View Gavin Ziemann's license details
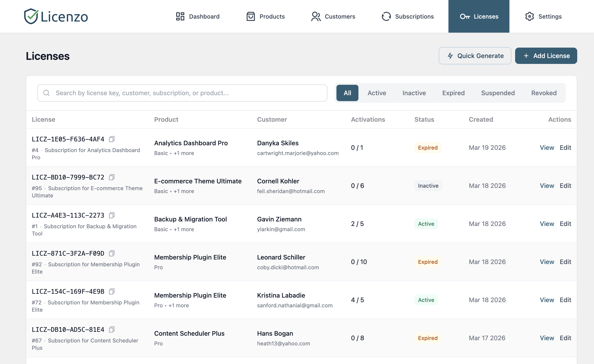 click(x=547, y=223)
